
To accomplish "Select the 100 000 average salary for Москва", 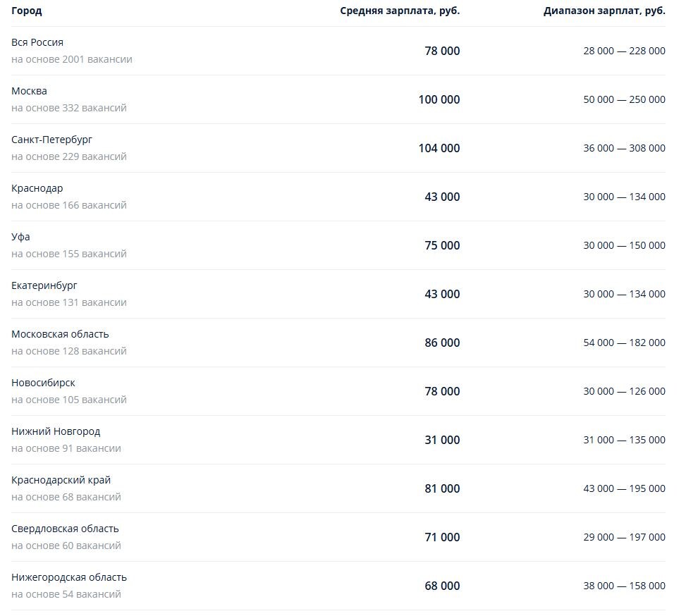I will pos(439,99).
